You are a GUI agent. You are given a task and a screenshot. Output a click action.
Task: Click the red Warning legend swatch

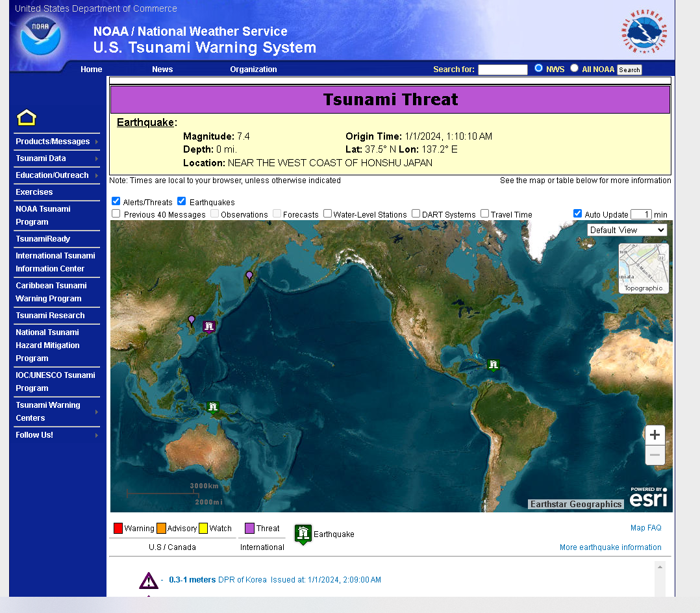click(118, 528)
